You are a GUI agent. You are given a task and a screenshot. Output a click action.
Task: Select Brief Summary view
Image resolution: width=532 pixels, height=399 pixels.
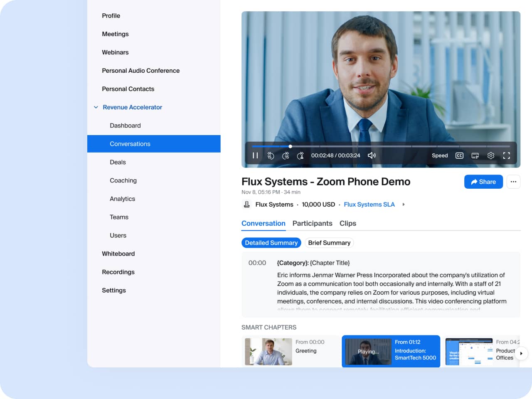pyautogui.click(x=329, y=243)
